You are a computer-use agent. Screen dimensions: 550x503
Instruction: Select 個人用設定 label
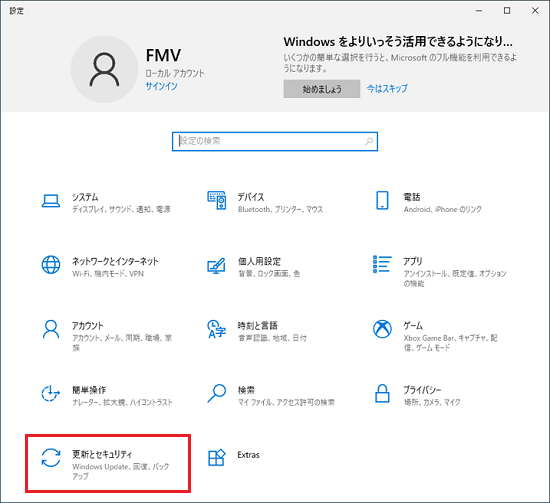click(x=259, y=261)
